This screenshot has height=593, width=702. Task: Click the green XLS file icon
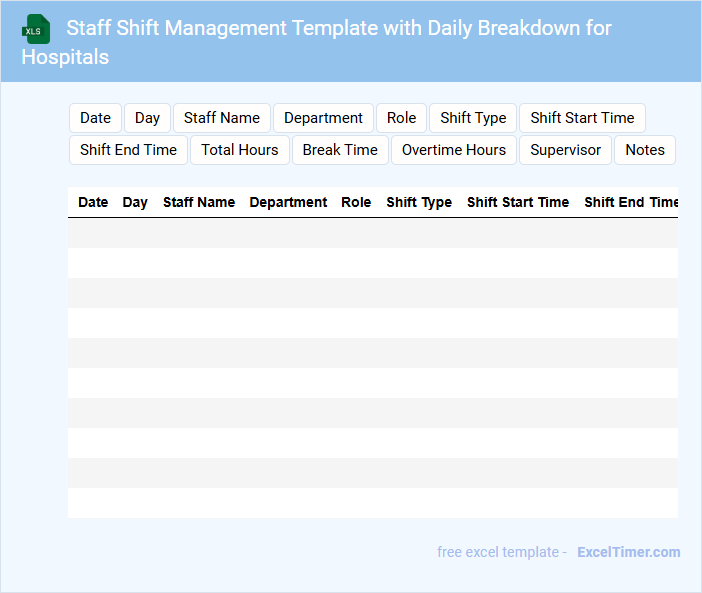[36, 28]
